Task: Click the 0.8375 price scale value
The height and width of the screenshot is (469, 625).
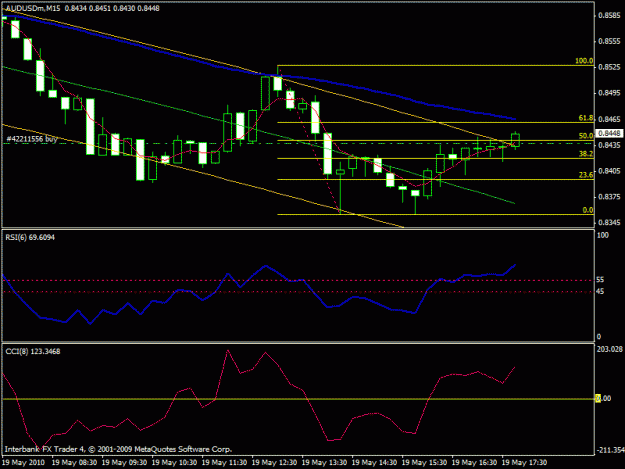Action: click(x=609, y=197)
